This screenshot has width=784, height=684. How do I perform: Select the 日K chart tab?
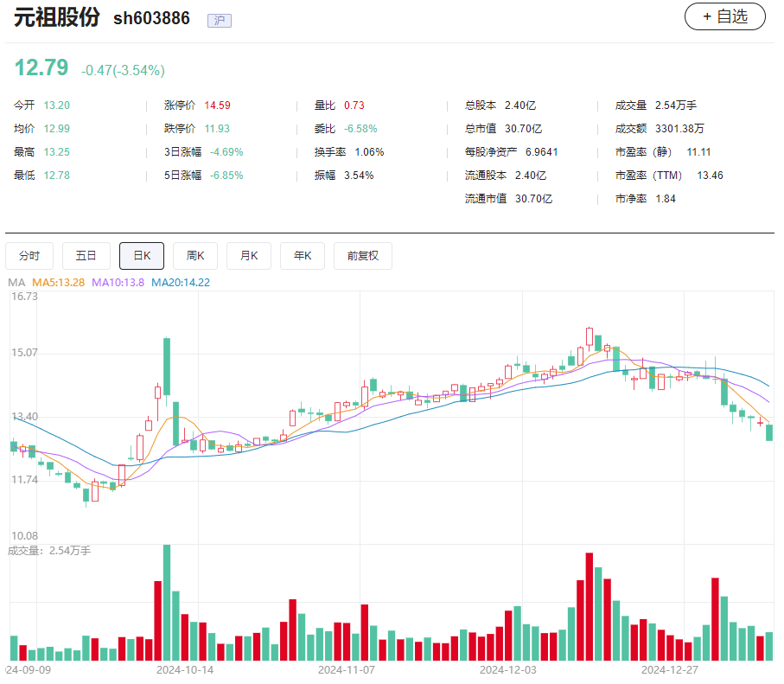(142, 256)
